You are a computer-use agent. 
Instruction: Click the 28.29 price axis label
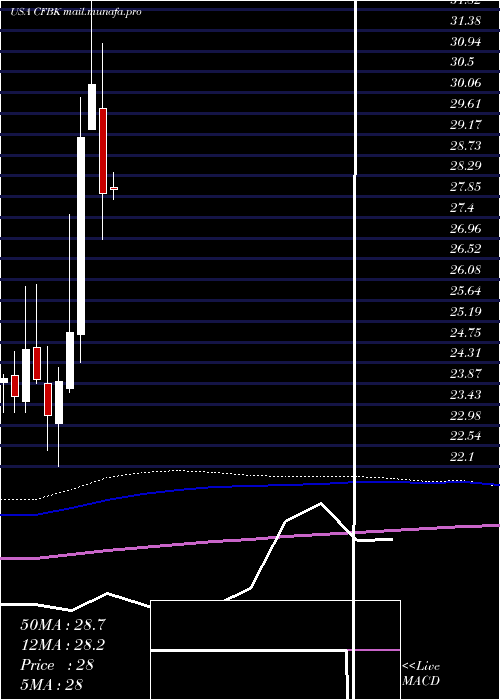coord(466,166)
